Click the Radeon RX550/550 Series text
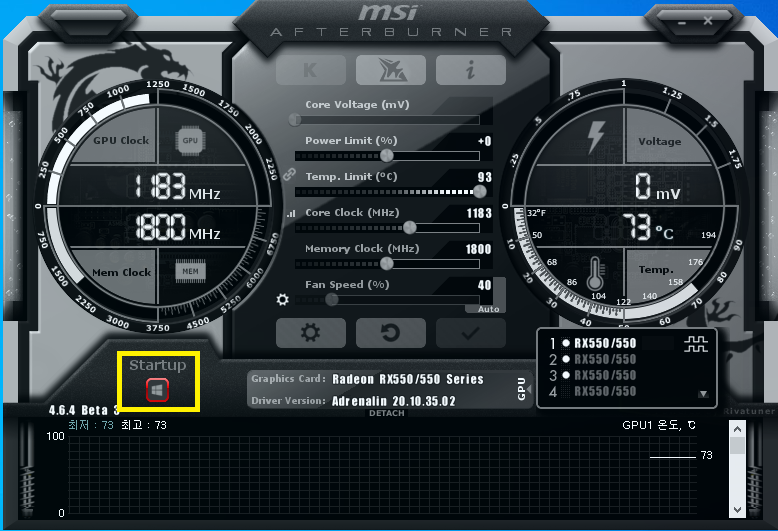The height and width of the screenshot is (531, 778). pyautogui.click(x=408, y=379)
